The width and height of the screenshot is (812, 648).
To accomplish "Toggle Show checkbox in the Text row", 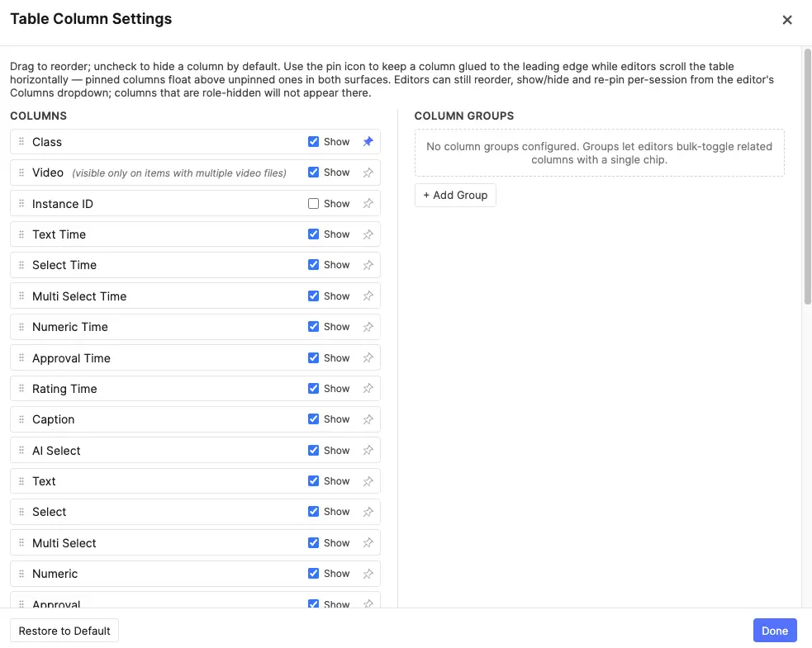I will click(313, 480).
